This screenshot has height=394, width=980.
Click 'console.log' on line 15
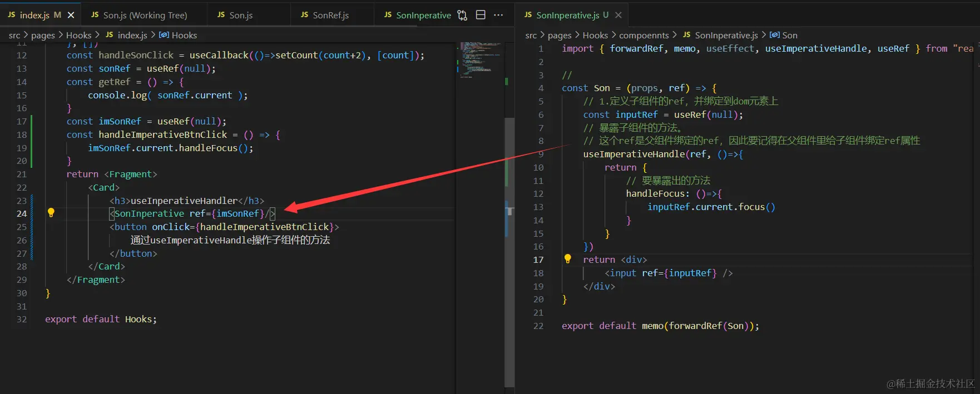click(x=117, y=95)
